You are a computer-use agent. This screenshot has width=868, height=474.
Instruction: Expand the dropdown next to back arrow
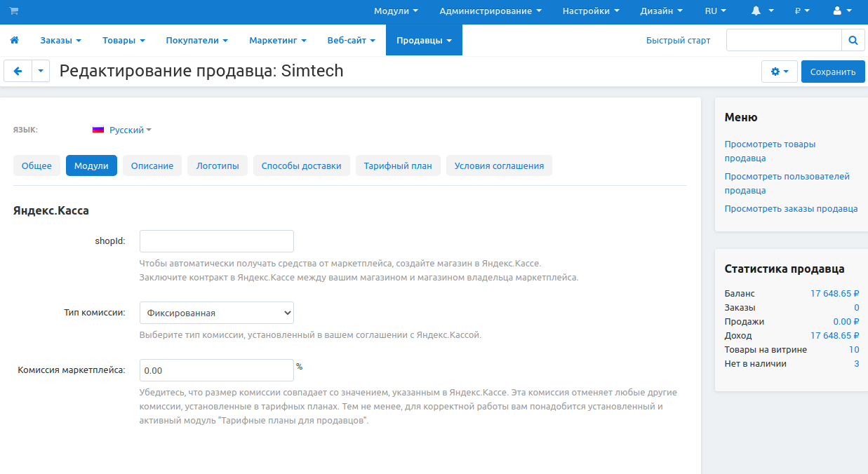pyautogui.click(x=41, y=71)
